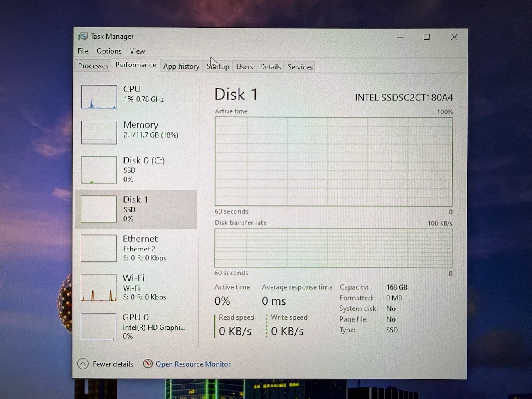Click Active time 0% value
Viewport: 532px width, 399px height.
point(222,301)
